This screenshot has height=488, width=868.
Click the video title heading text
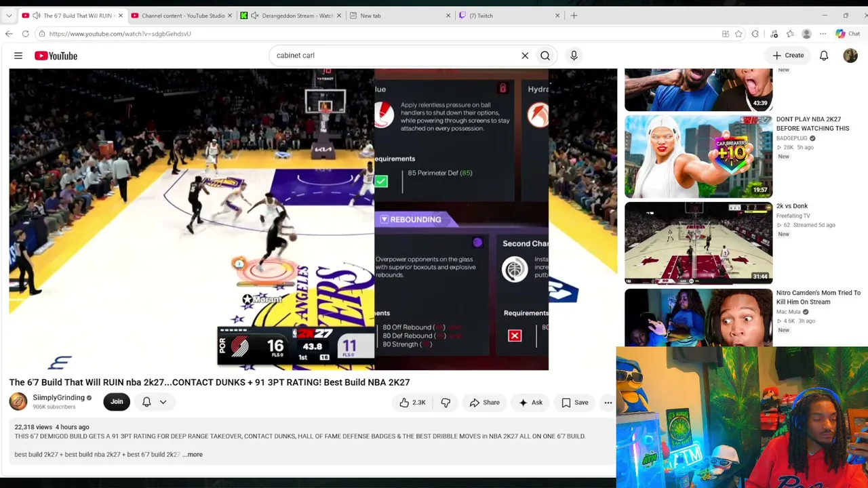[x=210, y=382]
